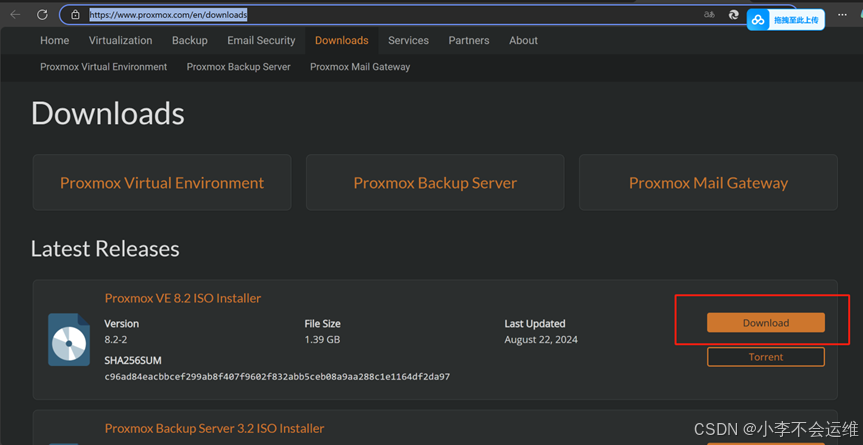Open the Services menu
Image resolution: width=863 pixels, height=445 pixels.
408,41
